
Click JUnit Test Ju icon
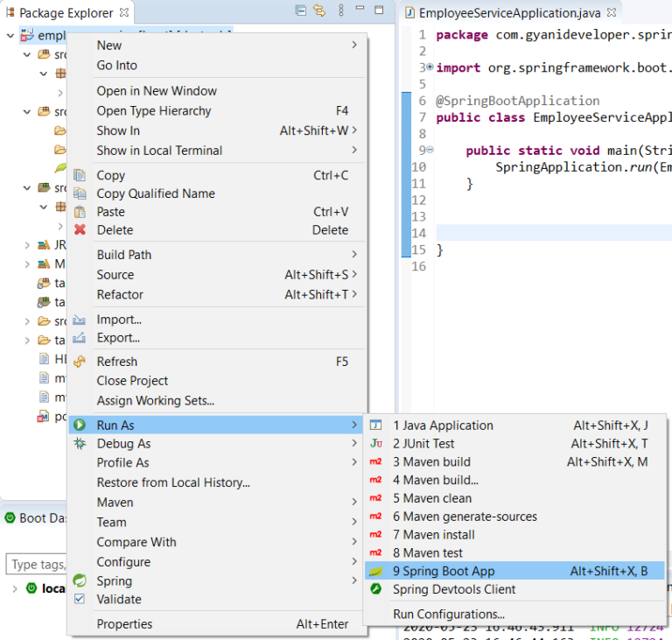(x=376, y=444)
